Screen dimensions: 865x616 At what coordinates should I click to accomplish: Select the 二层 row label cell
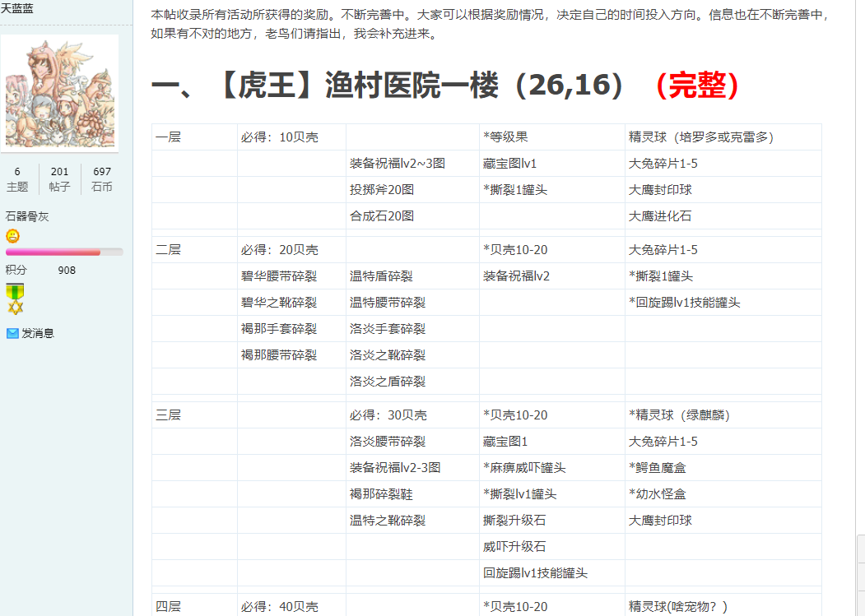169,249
